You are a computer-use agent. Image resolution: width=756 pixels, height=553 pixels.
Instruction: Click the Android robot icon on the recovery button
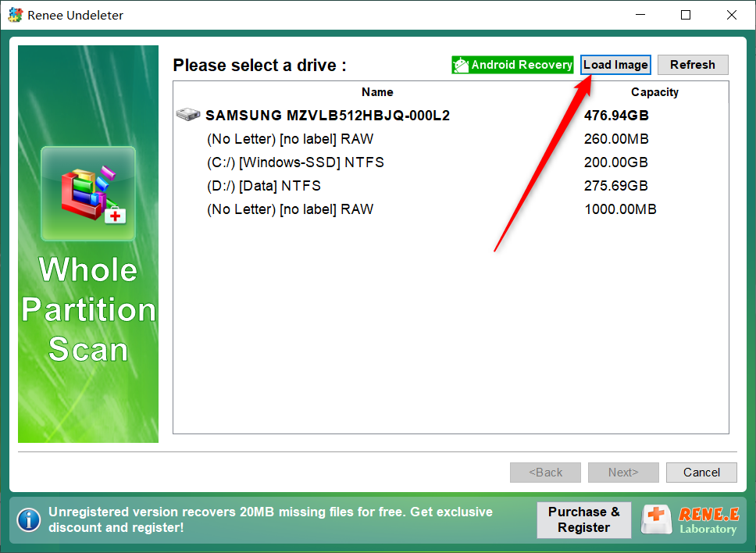pyautogui.click(x=461, y=65)
